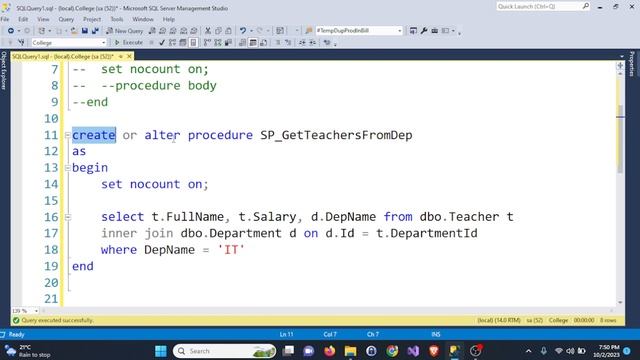Image resolution: width=640 pixels, height=360 pixels.
Task: Click the taskbar Search box
Action: pyautogui.click(x=224, y=351)
